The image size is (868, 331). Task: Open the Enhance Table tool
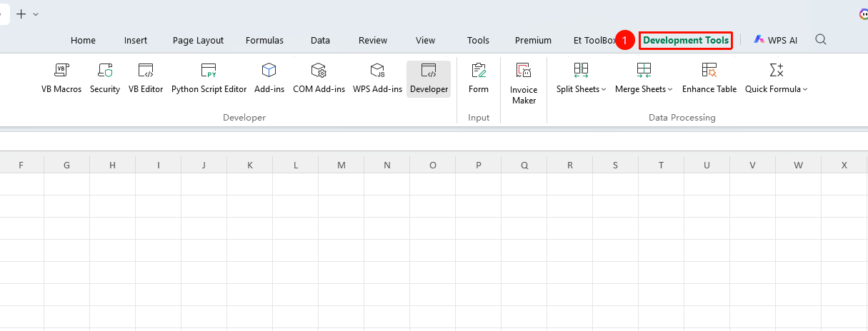point(709,79)
